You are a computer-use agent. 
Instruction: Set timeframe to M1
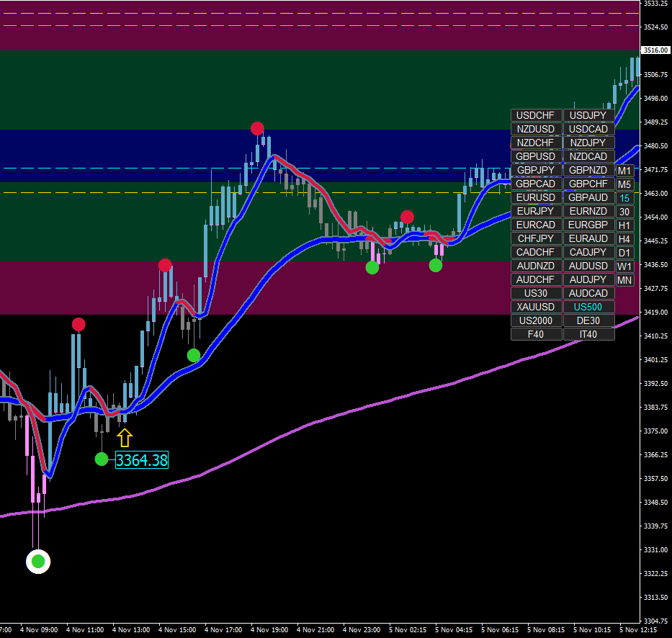pyautogui.click(x=624, y=171)
